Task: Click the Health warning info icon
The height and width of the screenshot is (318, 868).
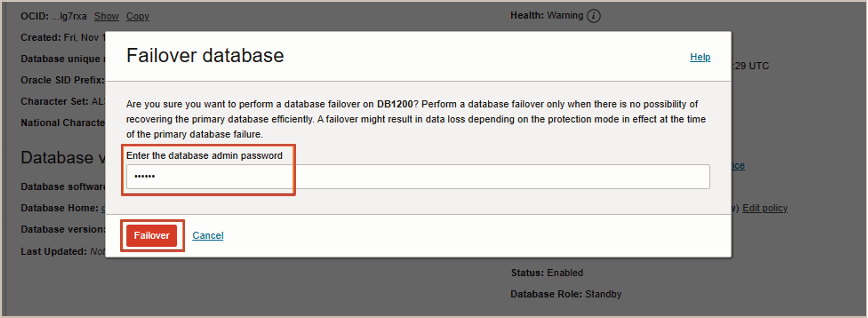Action: [593, 16]
